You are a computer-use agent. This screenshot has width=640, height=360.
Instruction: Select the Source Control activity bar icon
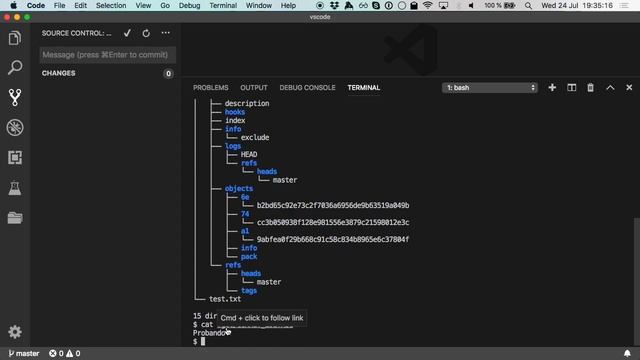pyautogui.click(x=15, y=98)
